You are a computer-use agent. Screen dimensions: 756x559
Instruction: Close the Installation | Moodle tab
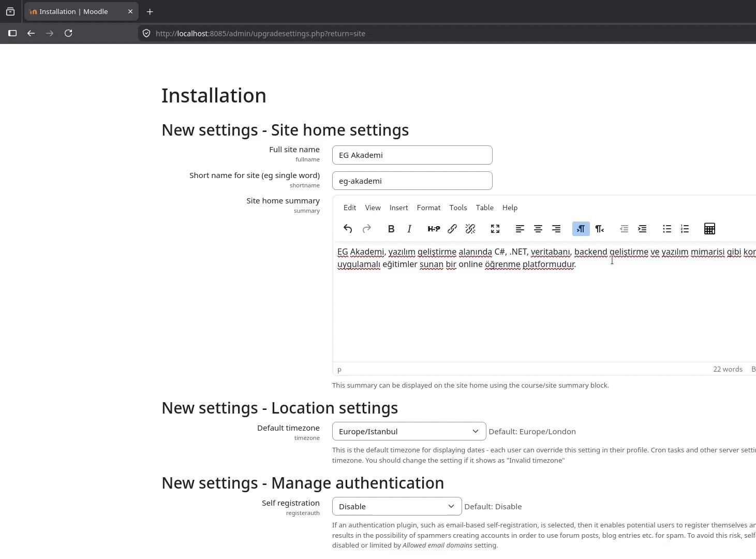point(130,11)
